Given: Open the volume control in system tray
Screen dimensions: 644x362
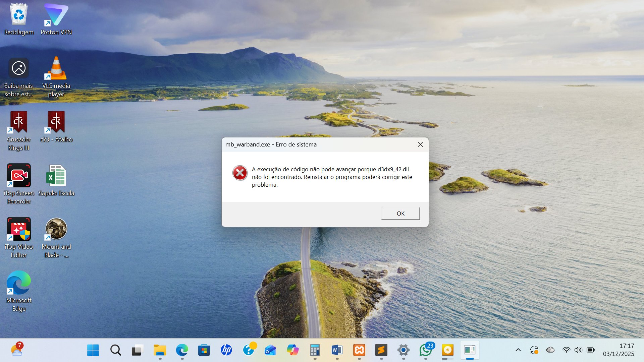Looking at the screenshot, I should (578, 350).
